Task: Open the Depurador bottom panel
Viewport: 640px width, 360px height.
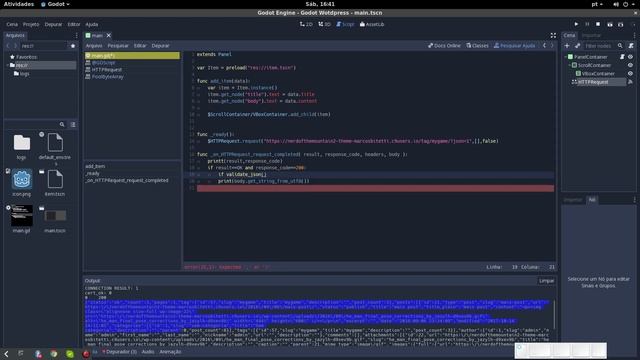Action: click(121, 352)
